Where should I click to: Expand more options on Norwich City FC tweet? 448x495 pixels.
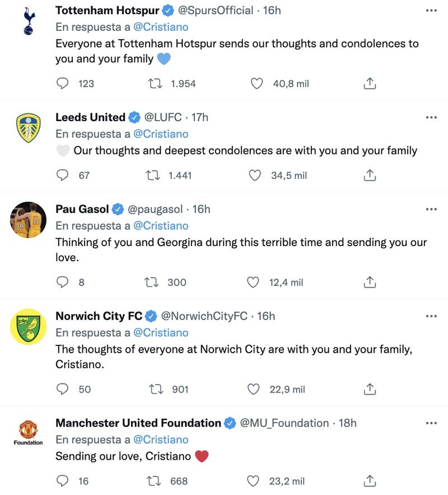431,316
